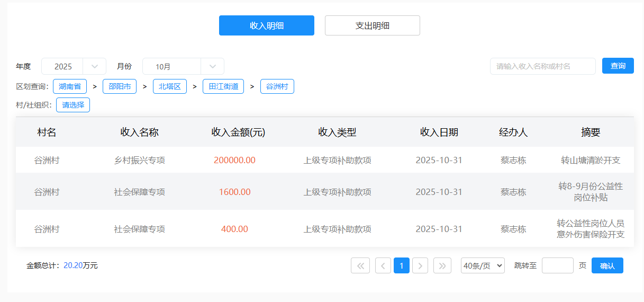The width and height of the screenshot is (644, 302).
Task: Select the 邵阳市 region tag
Action: (120, 86)
